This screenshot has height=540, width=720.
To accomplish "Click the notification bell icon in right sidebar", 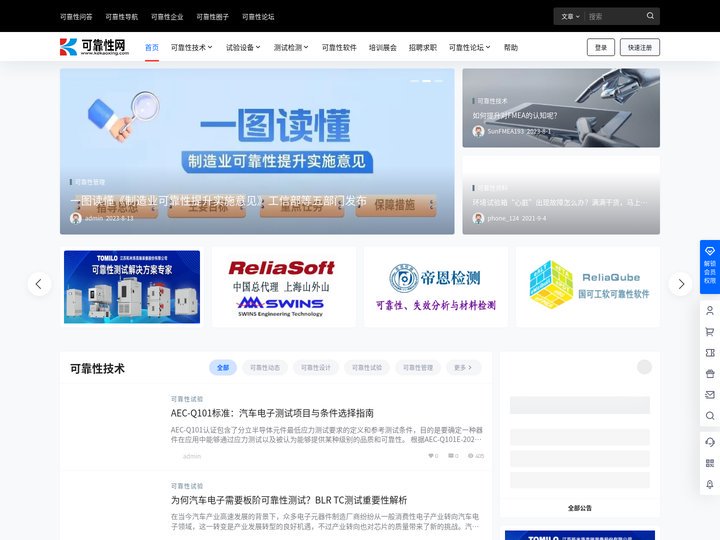I will click(709, 484).
